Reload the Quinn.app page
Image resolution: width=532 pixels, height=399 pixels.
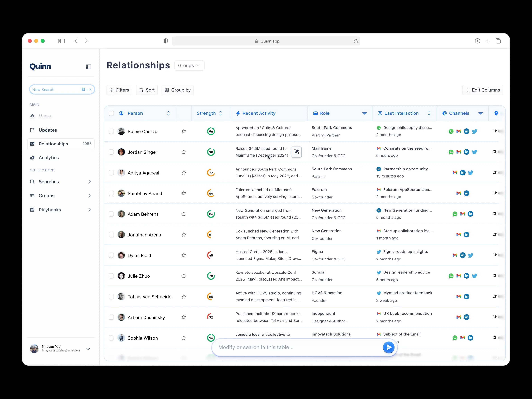pyautogui.click(x=356, y=41)
